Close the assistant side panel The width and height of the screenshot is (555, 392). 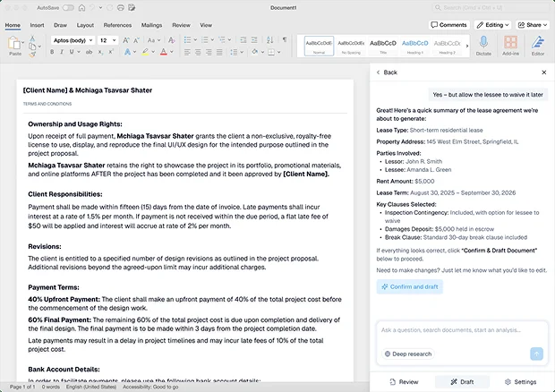543,72
